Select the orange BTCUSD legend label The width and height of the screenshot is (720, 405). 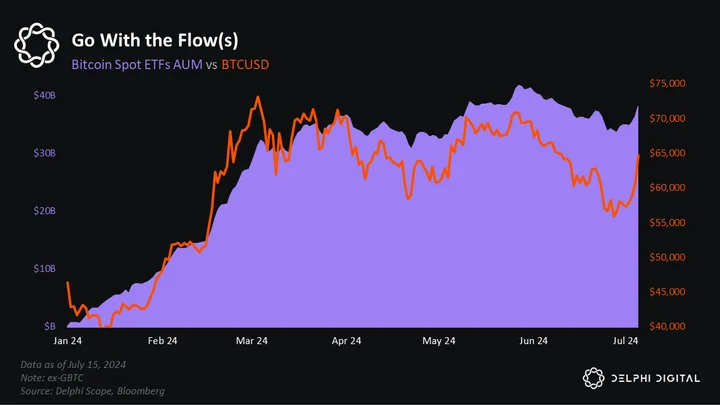245,65
